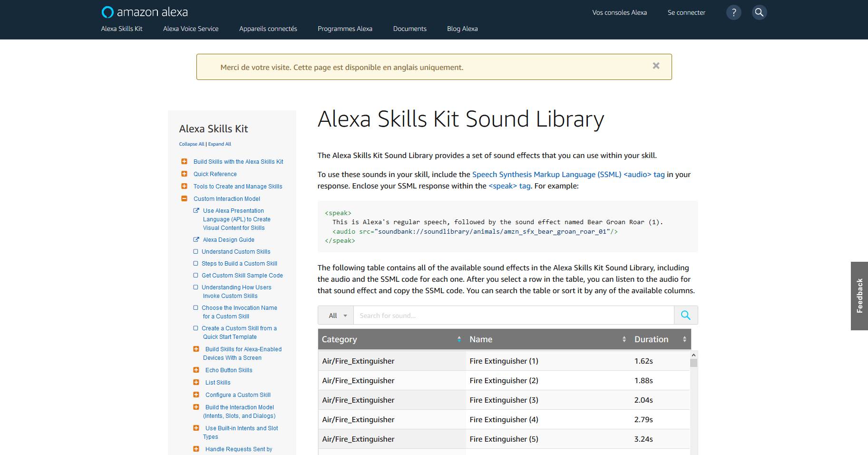Open the Documents menu item
This screenshot has width=868, height=455.
pyautogui.click(x=410, y=29)
